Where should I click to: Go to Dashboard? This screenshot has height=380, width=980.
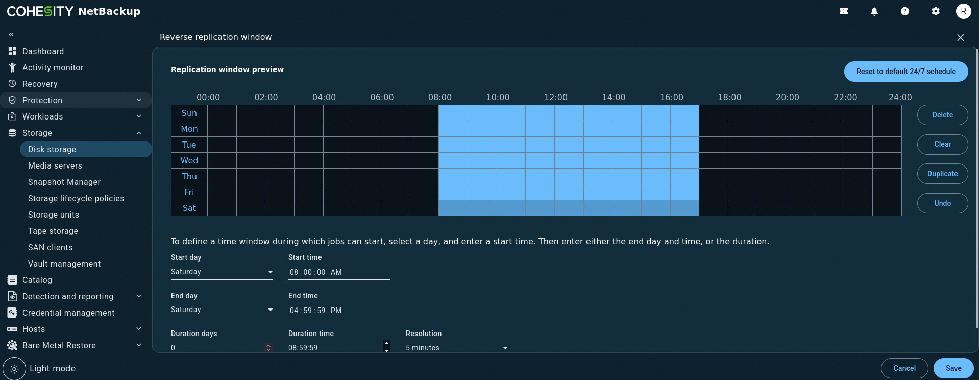[x=43, y=51]
